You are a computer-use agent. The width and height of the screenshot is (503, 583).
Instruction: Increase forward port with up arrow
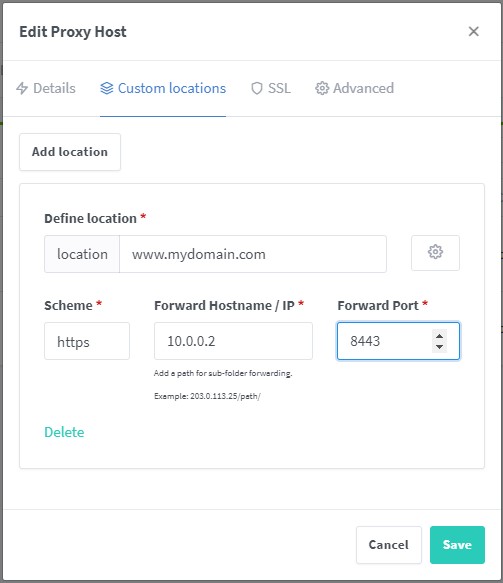point(439,336)
